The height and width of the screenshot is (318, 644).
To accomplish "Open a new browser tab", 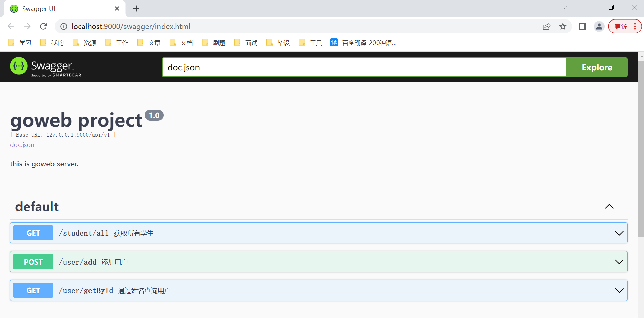I will pyautogui.click(x=136, y=9).
